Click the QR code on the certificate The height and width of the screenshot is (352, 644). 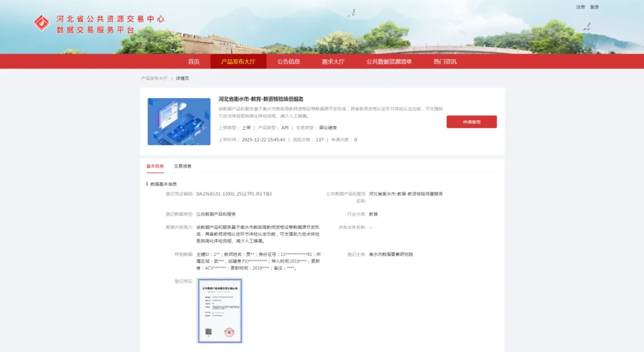point(208,332)
